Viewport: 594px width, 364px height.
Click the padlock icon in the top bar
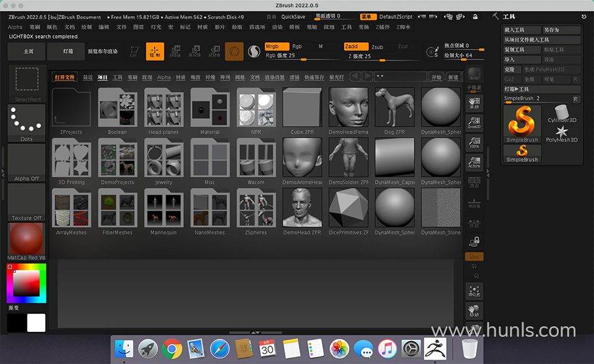(475, 17)
